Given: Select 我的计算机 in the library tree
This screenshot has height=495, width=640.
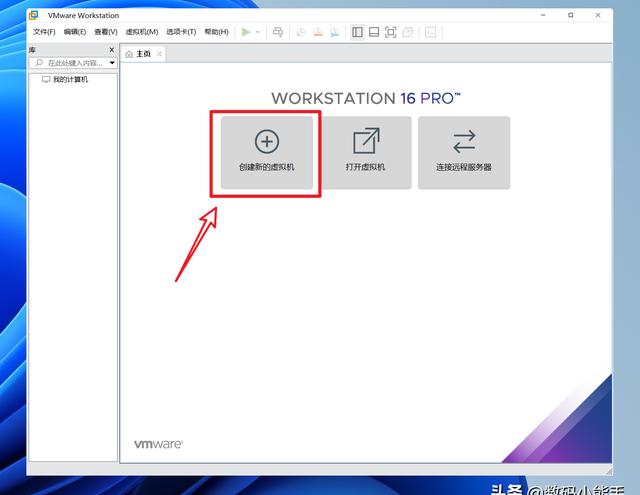Looking at the screenshot, I should click(70, 79).
